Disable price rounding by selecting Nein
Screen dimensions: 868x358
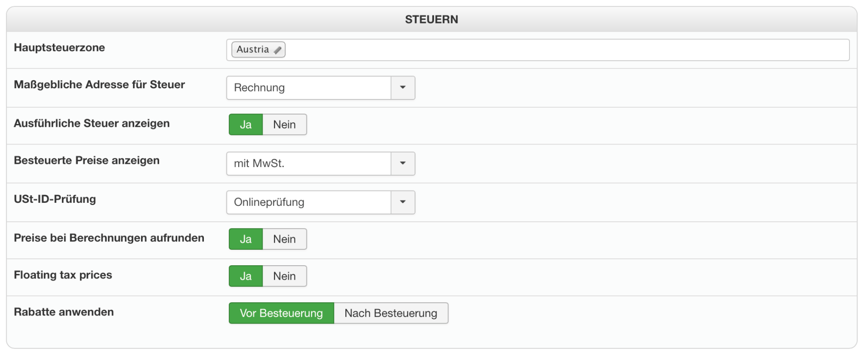coord(284,239)
